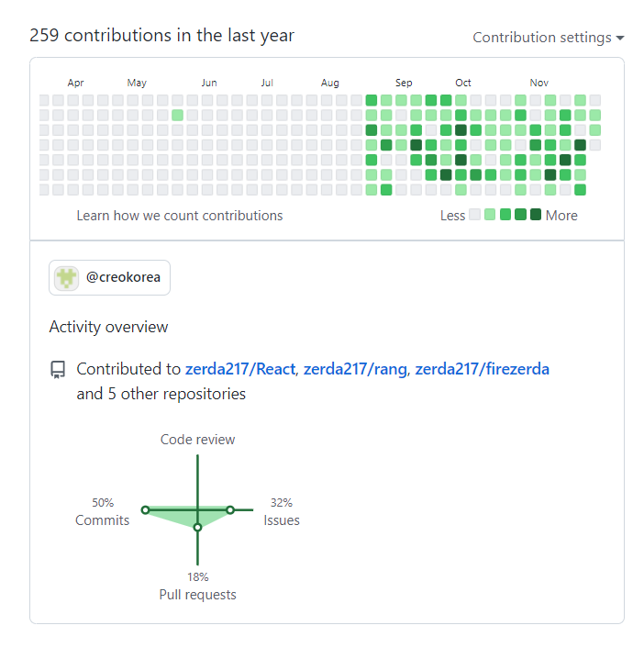Image resolution: width=644 pixels, height=648 pixels.
Task: Click the Issues data point on activity chart
Action: click(230, 510)
